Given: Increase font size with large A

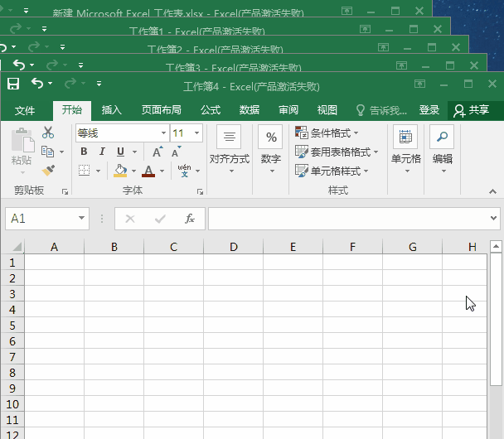Looking at the screenshot, I should pyautogui.click(x=157, y=152).
